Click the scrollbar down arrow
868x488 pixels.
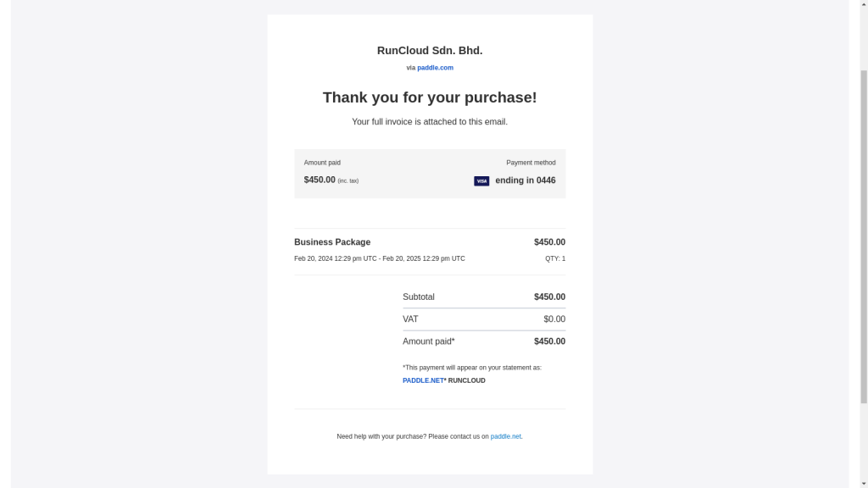pyautogui.click(x=864, y=484)
